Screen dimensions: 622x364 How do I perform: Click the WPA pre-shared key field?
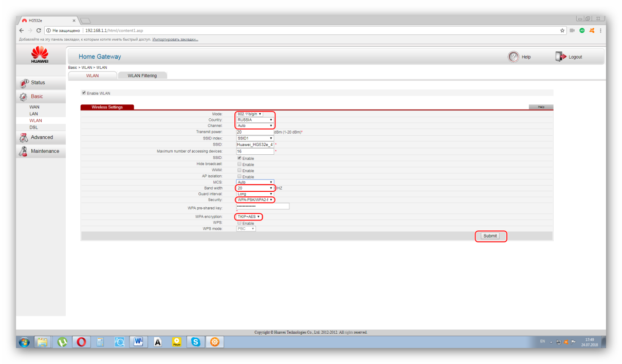point(262,206)
